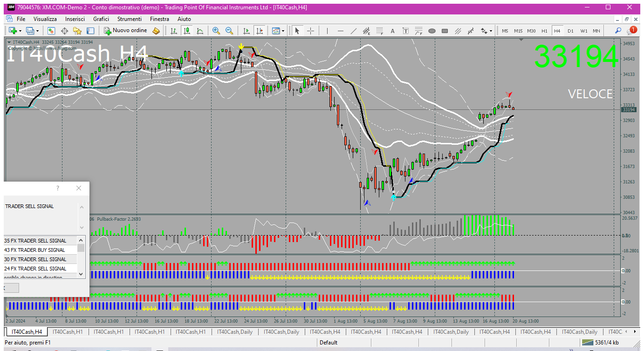The width and height of the screenshot is (644, 351).
Task: Toggle the Market Watch window icon
Action: [51, 31]
